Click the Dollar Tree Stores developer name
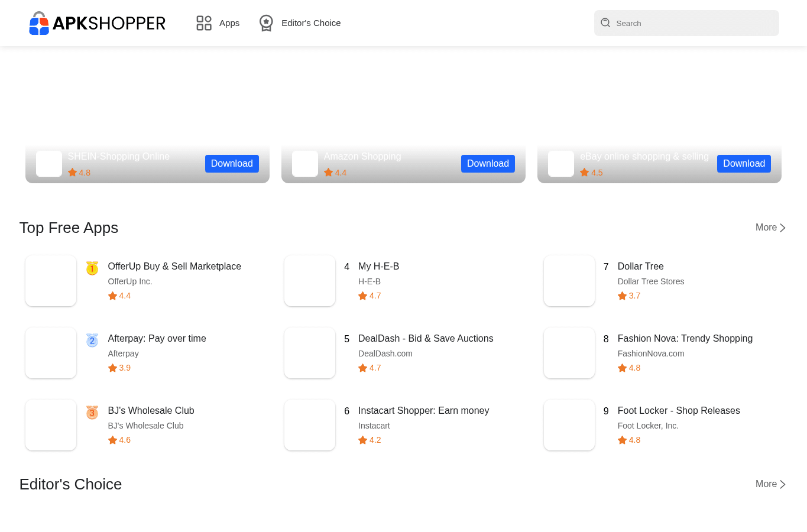The height and width of the screenshot is (532, 807). coord(651,281)
